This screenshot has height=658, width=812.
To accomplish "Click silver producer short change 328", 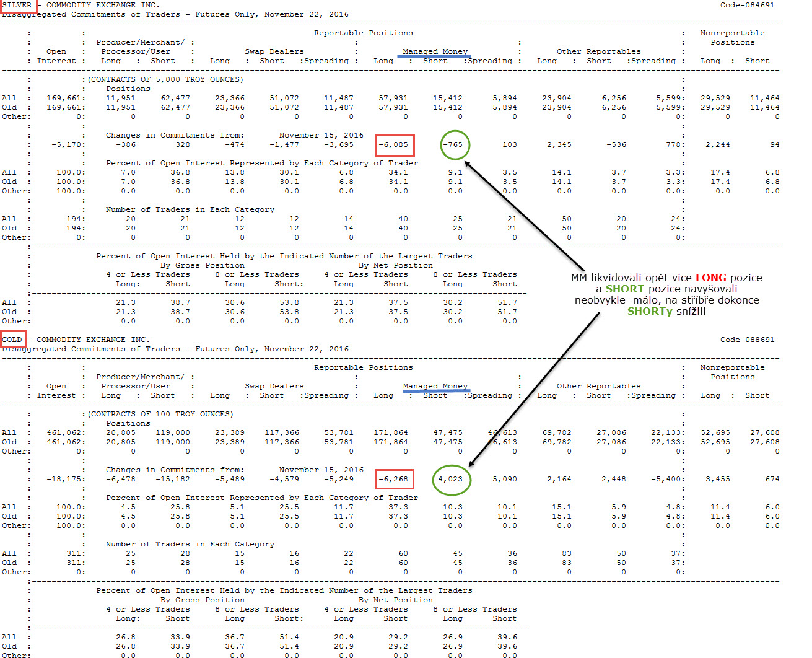I will (x=183, y=144).
